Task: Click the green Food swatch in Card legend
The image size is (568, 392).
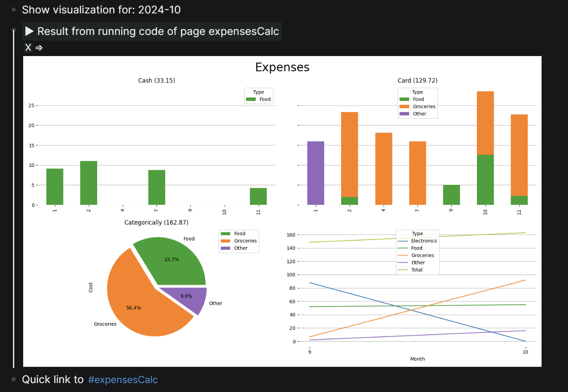Action: 404,99
